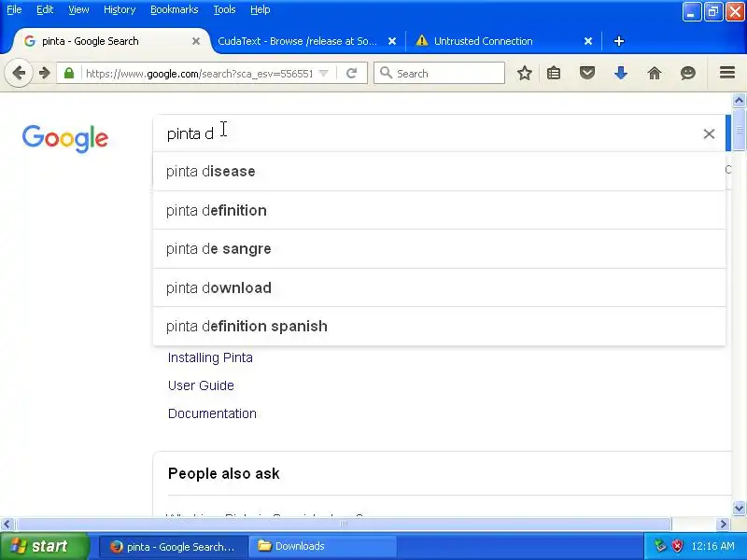Go forward with the forward arrow
The width and height of the screenshot is (747, 560).
(x=44, y=74)
